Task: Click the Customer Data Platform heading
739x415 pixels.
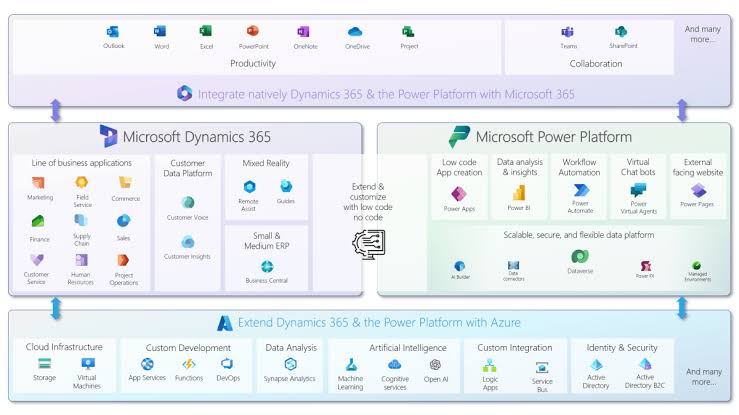Action: coord(188,168)
